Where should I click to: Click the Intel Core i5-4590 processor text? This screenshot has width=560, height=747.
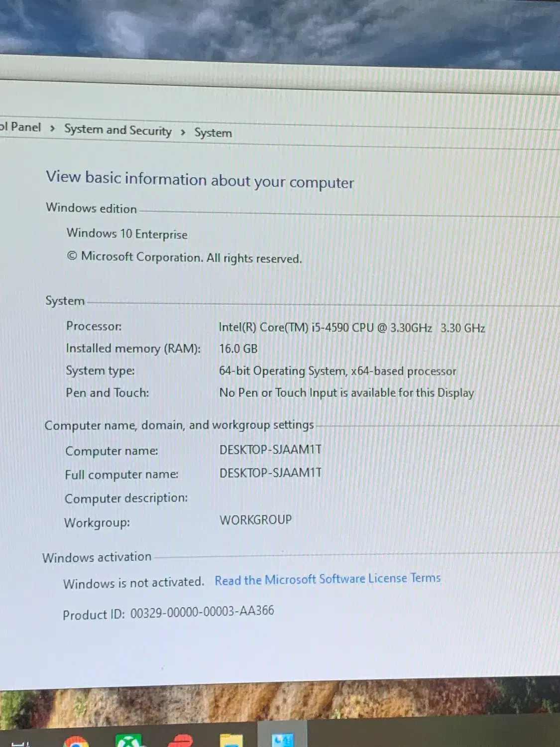tap(325, 328)
